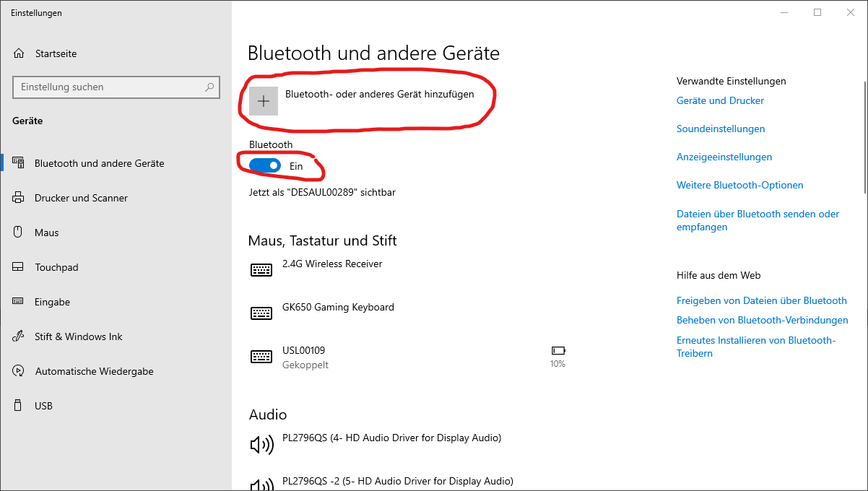Click the USL00109 battery level icon

tap(557, 351)
